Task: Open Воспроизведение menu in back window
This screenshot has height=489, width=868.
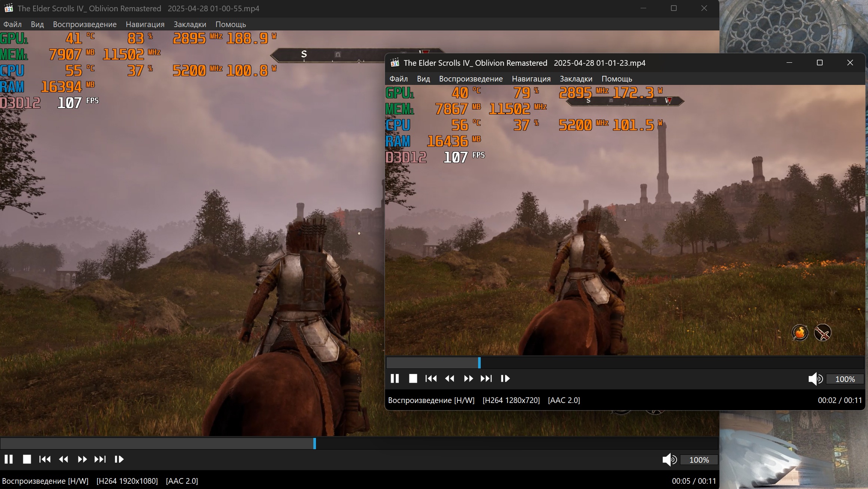Action: pos(84,24)
